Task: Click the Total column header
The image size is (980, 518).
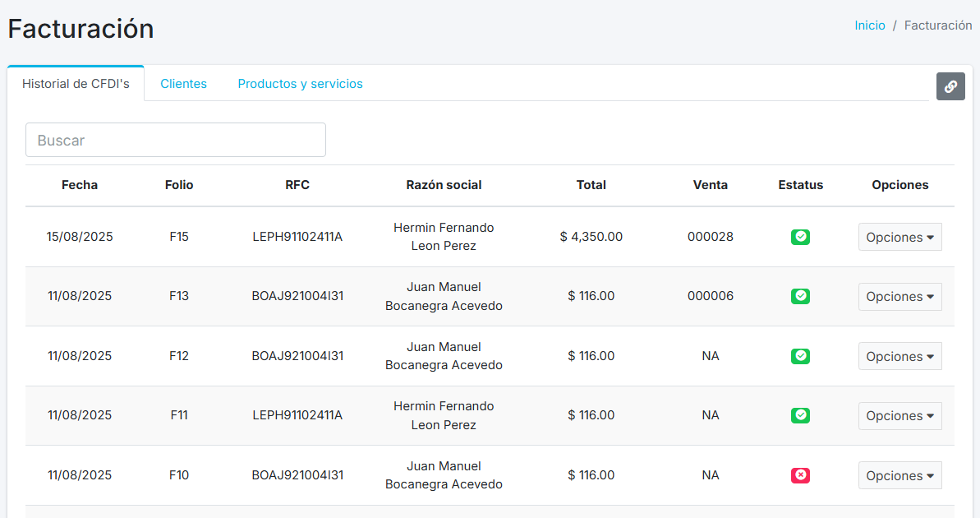Action: (591, 185)
